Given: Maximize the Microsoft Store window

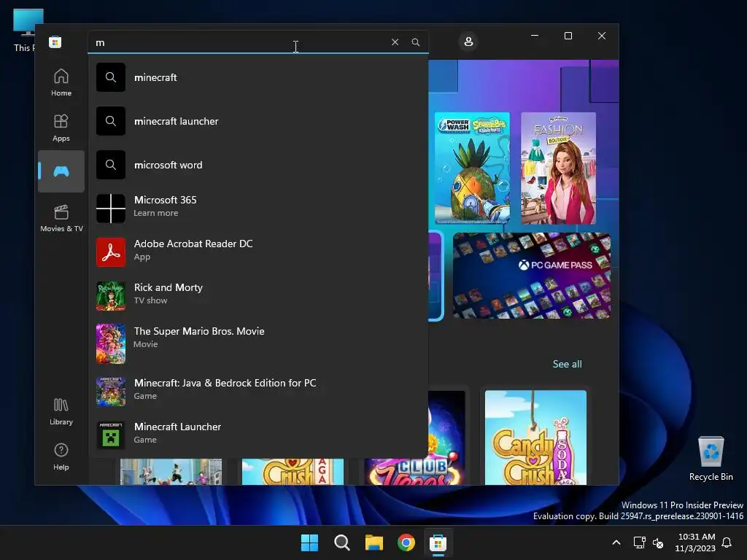Looking at the screenshot, I should pyautogui.click(x=568, y=36).
